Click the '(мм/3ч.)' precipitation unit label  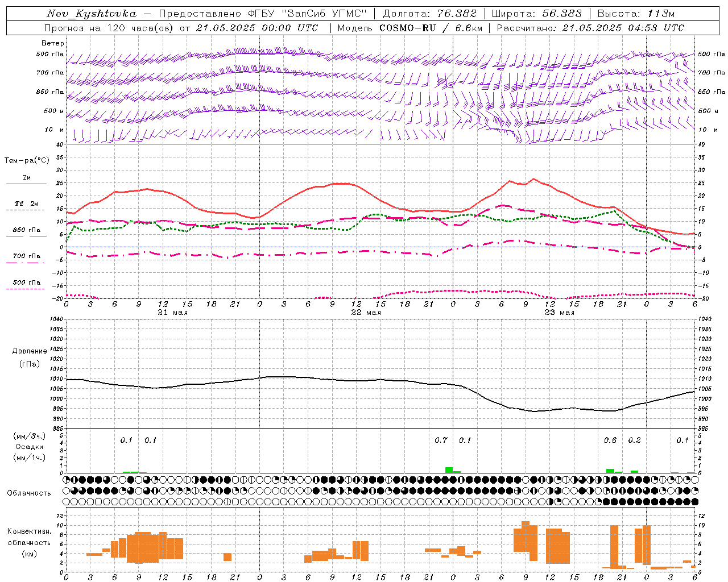pyautogui.click(x=30, y=436)
